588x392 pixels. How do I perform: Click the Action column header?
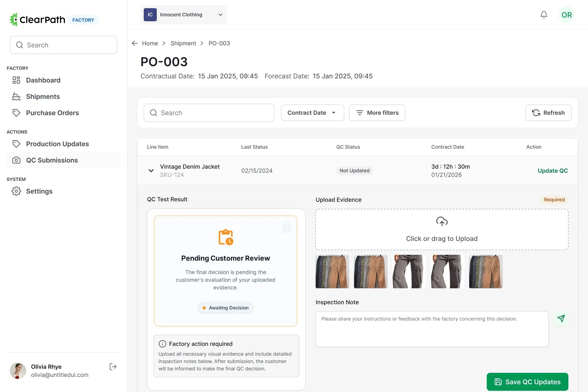pyautogui.click(x=533, y=147)
